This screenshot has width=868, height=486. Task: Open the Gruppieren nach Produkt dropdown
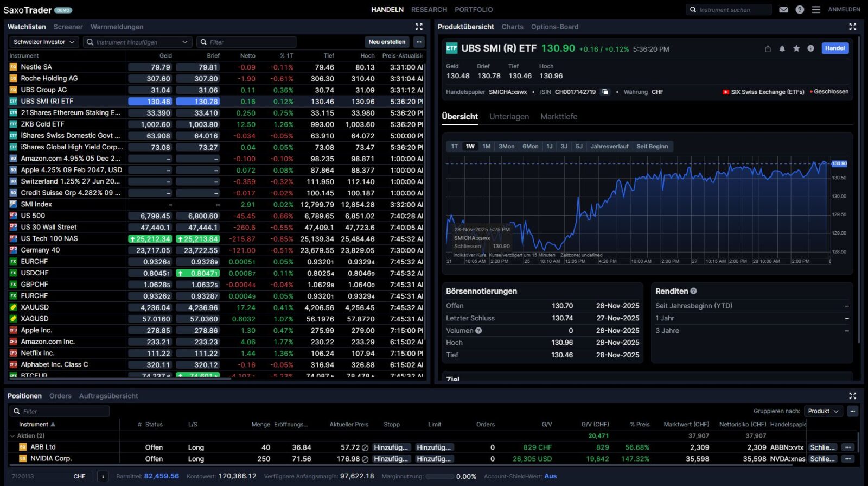tap(823, 411)
